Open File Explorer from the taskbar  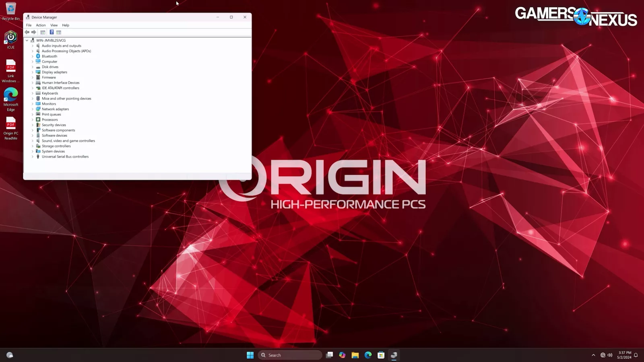coord(355,355)
